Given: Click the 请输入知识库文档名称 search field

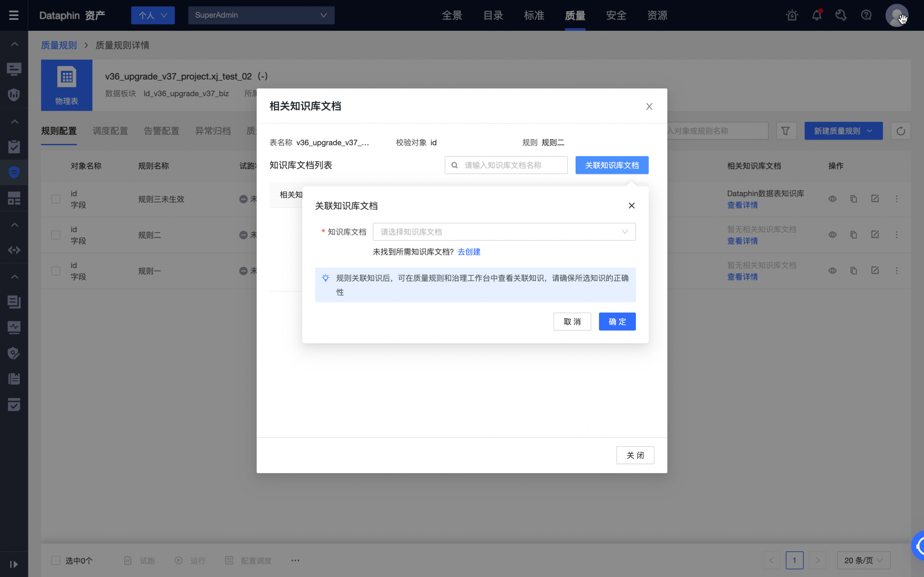Looking at the screenshot, I should point(506,165).
